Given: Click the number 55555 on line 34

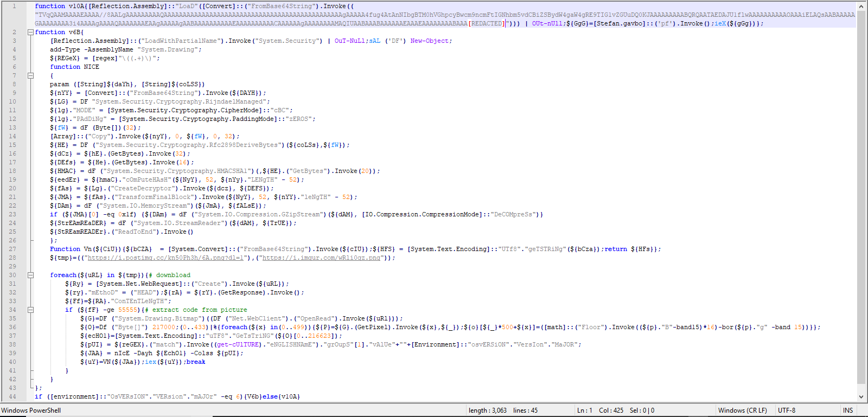Looking at the screenshot, I should [x=128, y=310].
